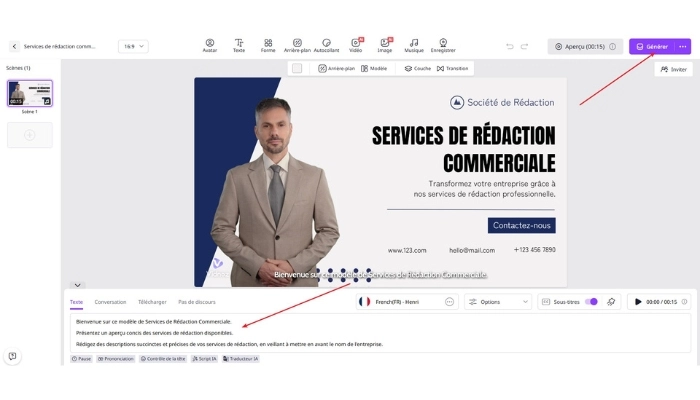Open the Transition option
Screen dimensions: 700x400
coord(452,68)
